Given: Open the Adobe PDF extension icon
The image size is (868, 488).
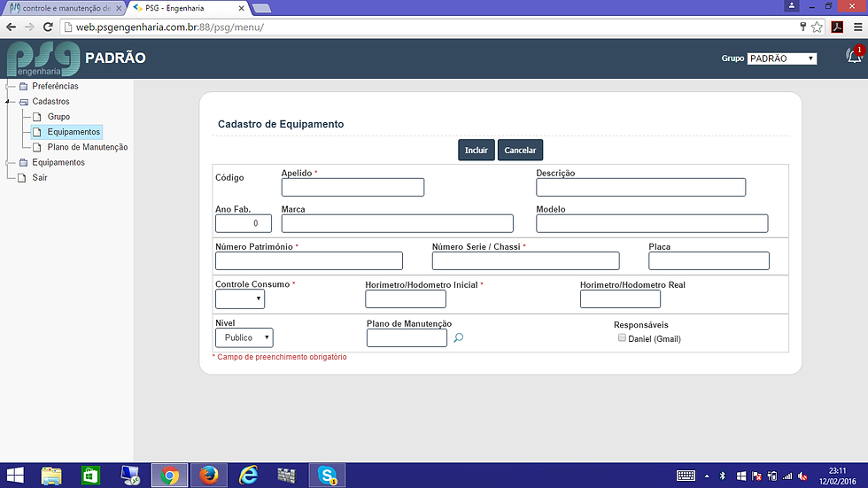Looking at the screenshot, I should (837, 27).
